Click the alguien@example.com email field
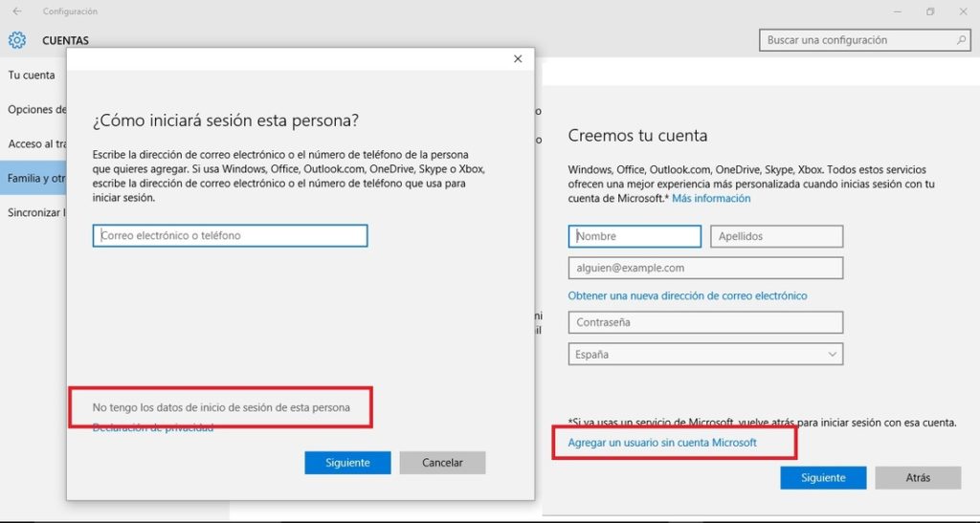Image resolution: width=980 pixels, height=523 pixels. (x=705, y=268)
